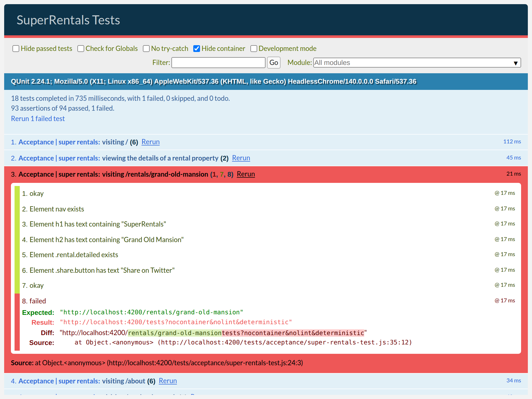Rerun the 'visiting /about' test
Image resolution: width=532 pixels, height=399 pixels.
pyautogui.click(x=168, y=381)
